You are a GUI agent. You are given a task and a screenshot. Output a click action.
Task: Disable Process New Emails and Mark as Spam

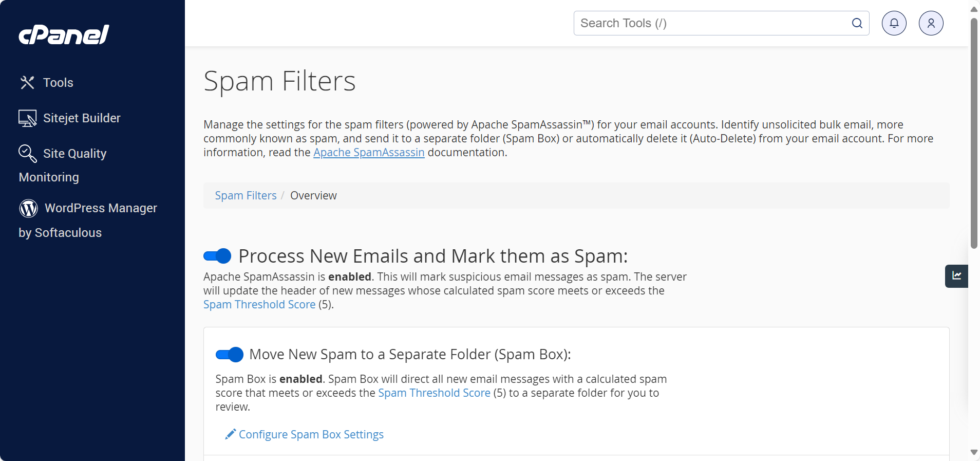[217, 256]
